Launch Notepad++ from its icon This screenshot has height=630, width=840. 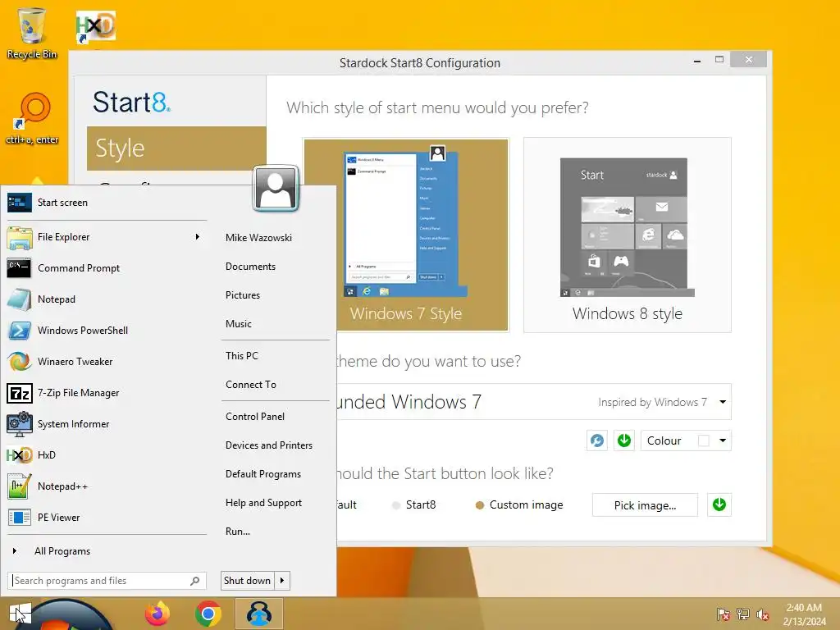[x=20, y=486]
